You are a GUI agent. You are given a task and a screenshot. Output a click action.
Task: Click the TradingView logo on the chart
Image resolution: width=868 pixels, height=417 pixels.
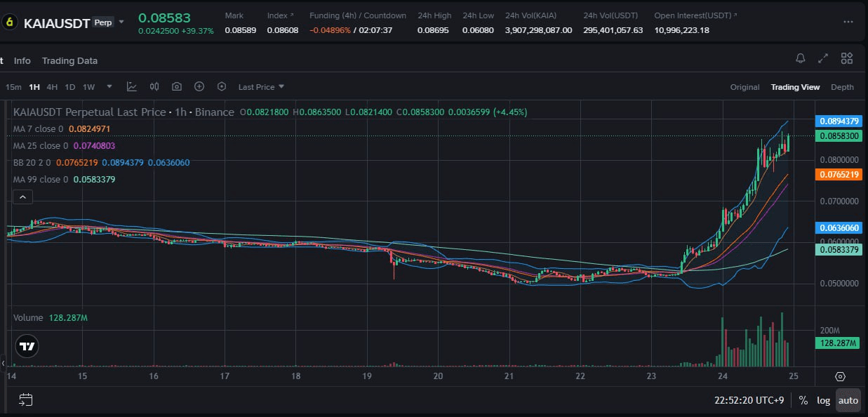click(27, 345)
